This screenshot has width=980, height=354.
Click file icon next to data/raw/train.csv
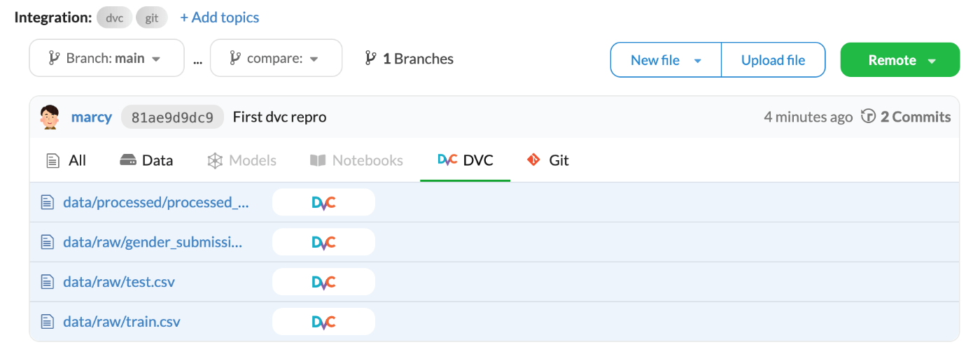tap(47, 322)
